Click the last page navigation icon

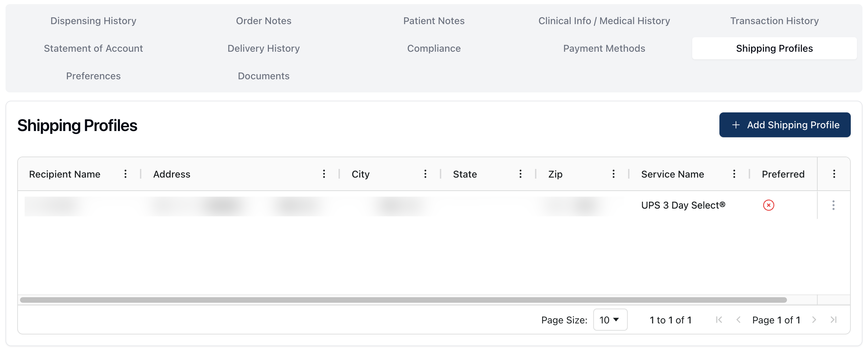click(834, 320)
